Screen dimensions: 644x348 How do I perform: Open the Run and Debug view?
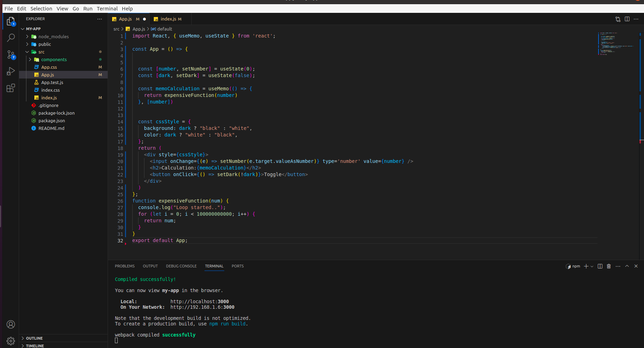coord(11,71)
